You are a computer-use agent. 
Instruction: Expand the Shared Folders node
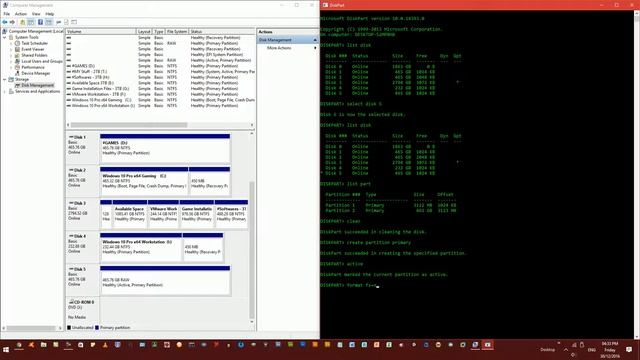[11, 55]
